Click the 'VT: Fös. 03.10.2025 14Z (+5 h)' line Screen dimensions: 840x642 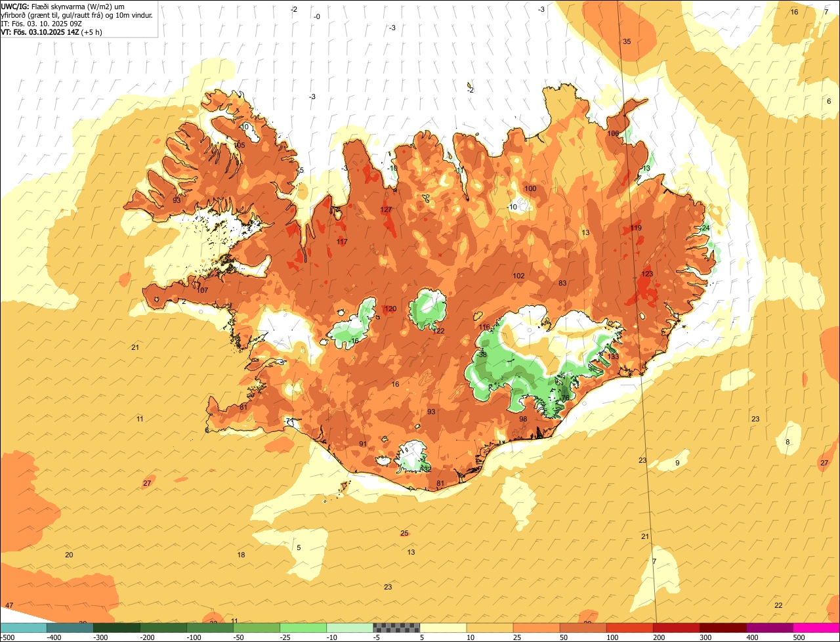[51, 32]
